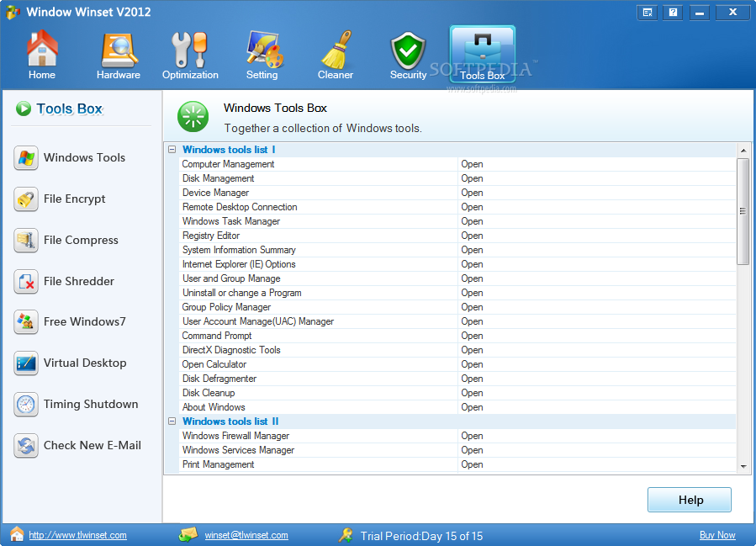
Task: Click the house icon in status bar
Action: pos(17,534)
